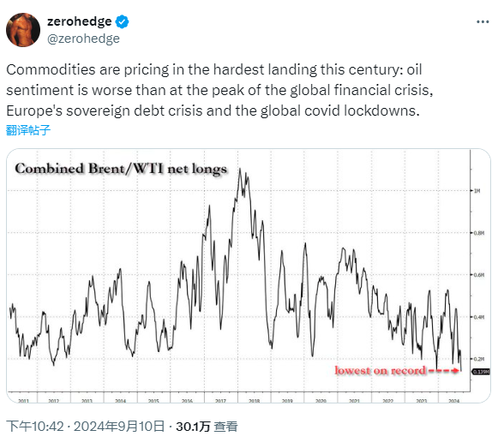The height and width of the screenshot is (448, 504).
Task: Click the zerohedge display name
Action: pyautogui.click(x=80, y=21)
